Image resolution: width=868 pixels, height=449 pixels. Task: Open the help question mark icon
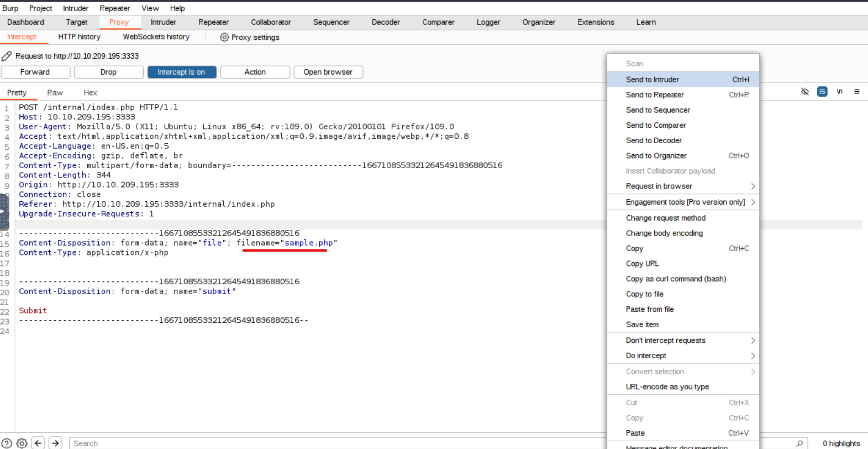7,443
